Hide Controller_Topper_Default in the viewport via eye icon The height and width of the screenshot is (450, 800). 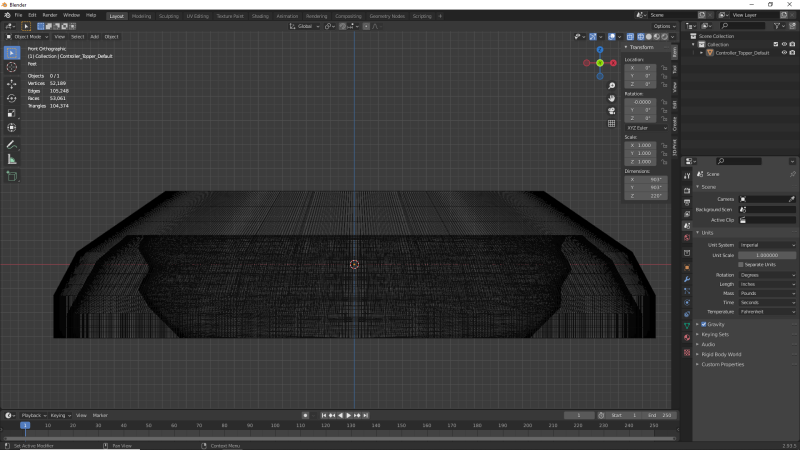click(783, 52)
